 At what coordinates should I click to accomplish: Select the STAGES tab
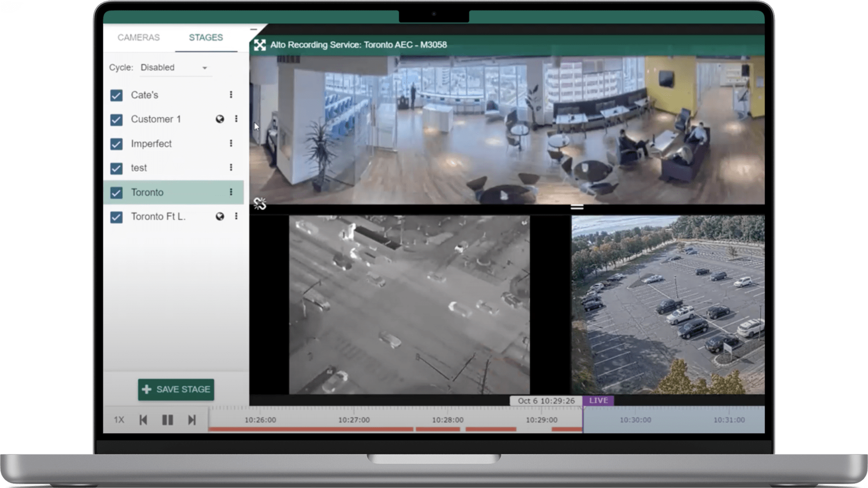point(206,38)
